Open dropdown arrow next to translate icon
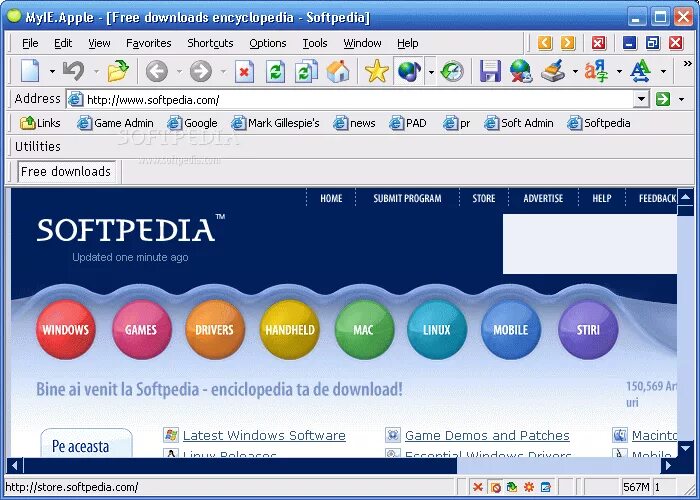Image resolution: width=700 pixels, height=500 pixels. click(x=619, y=71)
